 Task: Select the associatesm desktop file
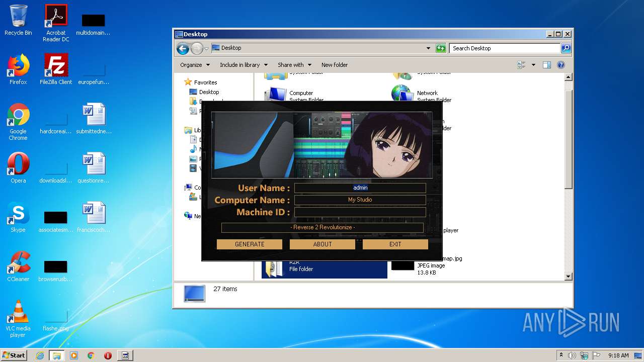pos(56,221)
